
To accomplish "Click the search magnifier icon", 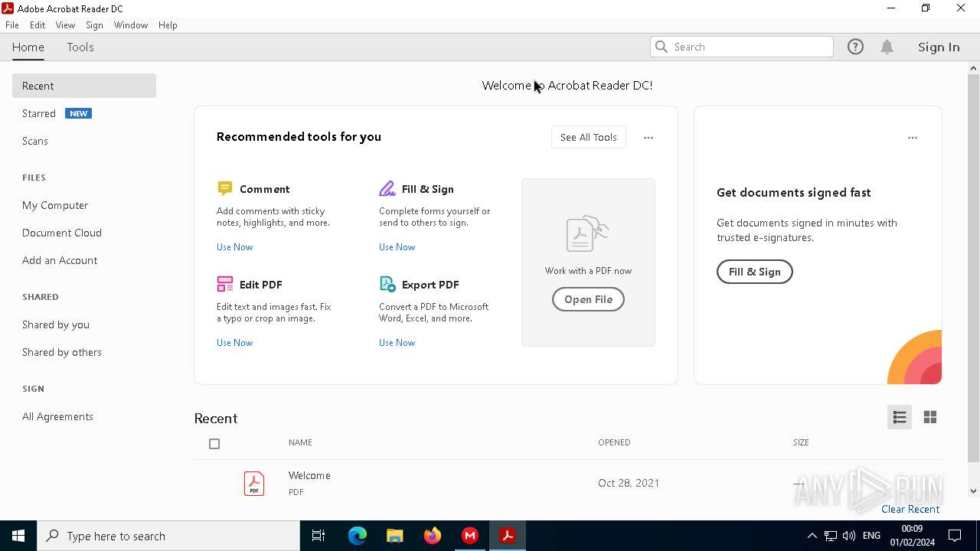I will (x=661, y=47).
